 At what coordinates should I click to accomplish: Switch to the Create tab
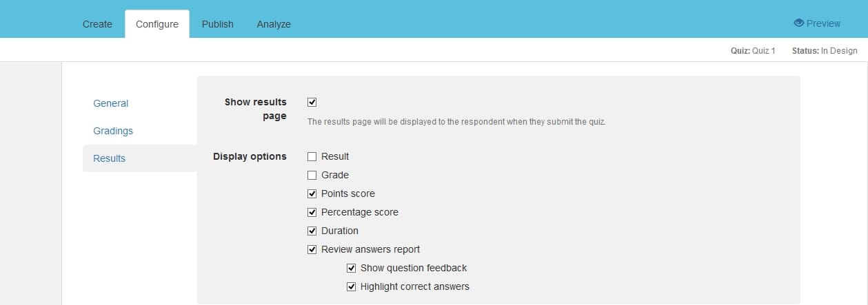pyautogui.click(x=97, y=24)
